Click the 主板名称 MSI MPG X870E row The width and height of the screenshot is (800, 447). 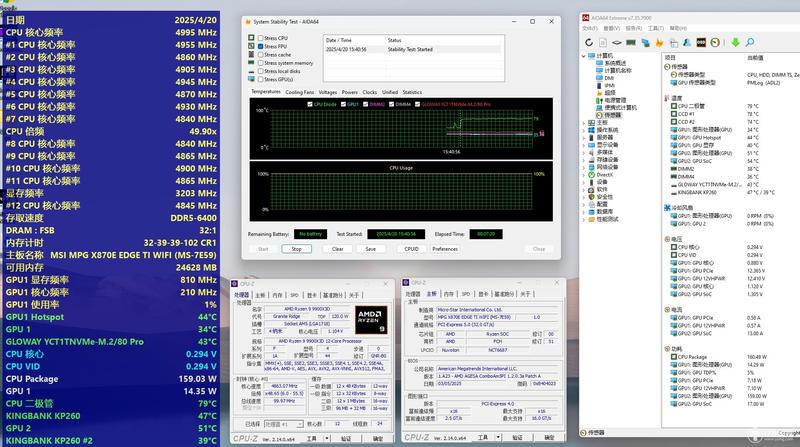click(x=111, y=255)
